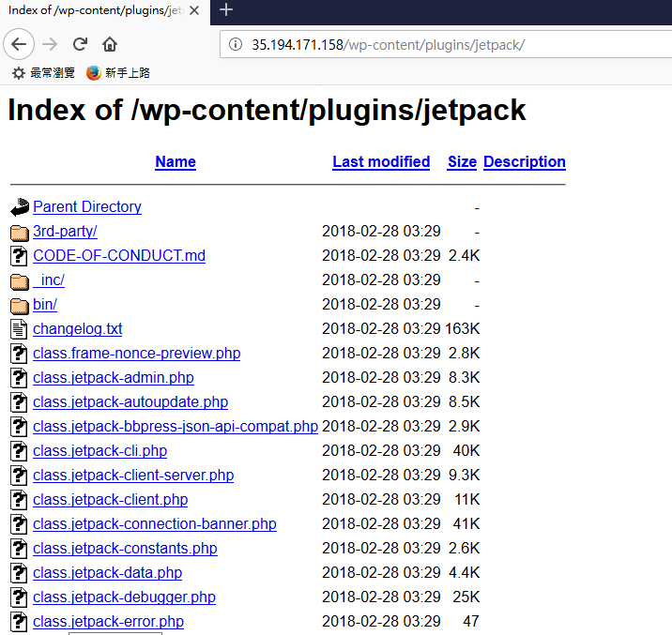Click the file icon beside class.jetpack-data.php
Viewport: 672px width, 635px height.
19,573
